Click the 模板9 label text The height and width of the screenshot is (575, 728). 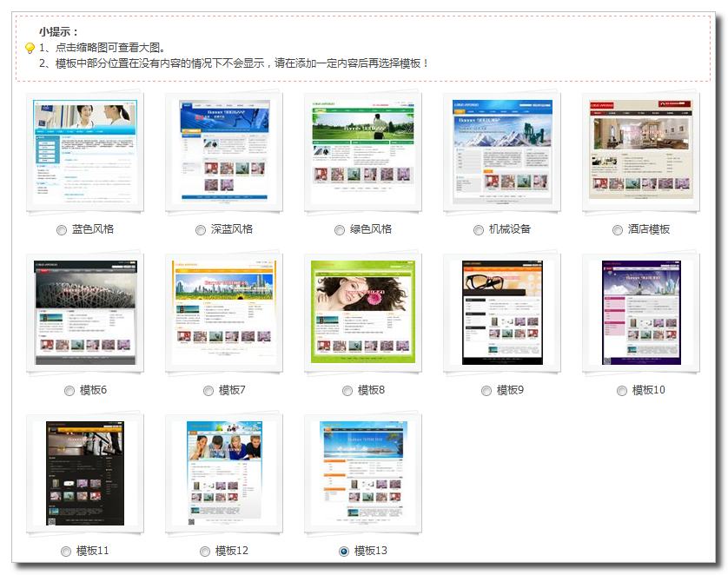pos(510,390)
